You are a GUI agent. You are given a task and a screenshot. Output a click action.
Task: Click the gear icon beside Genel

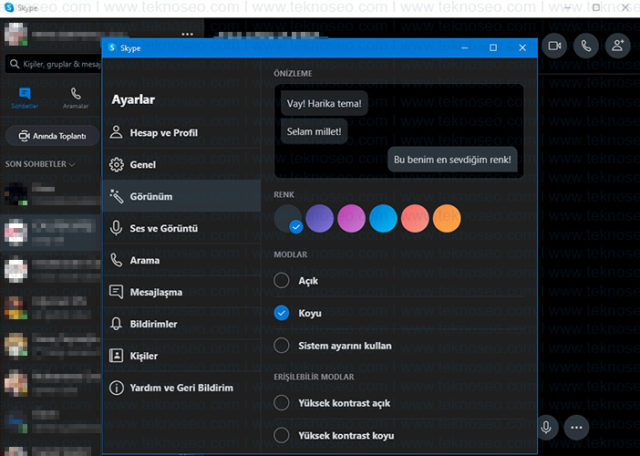[116, 165]
